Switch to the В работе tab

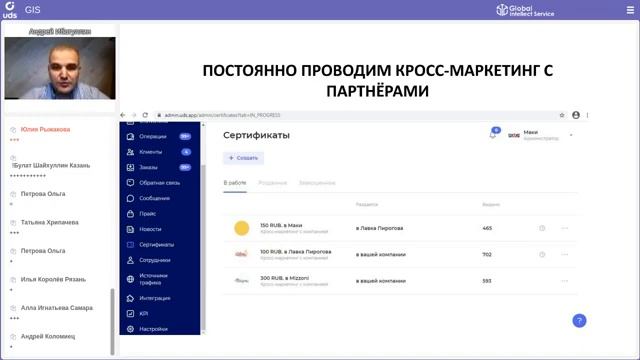(x=235, y=183)
